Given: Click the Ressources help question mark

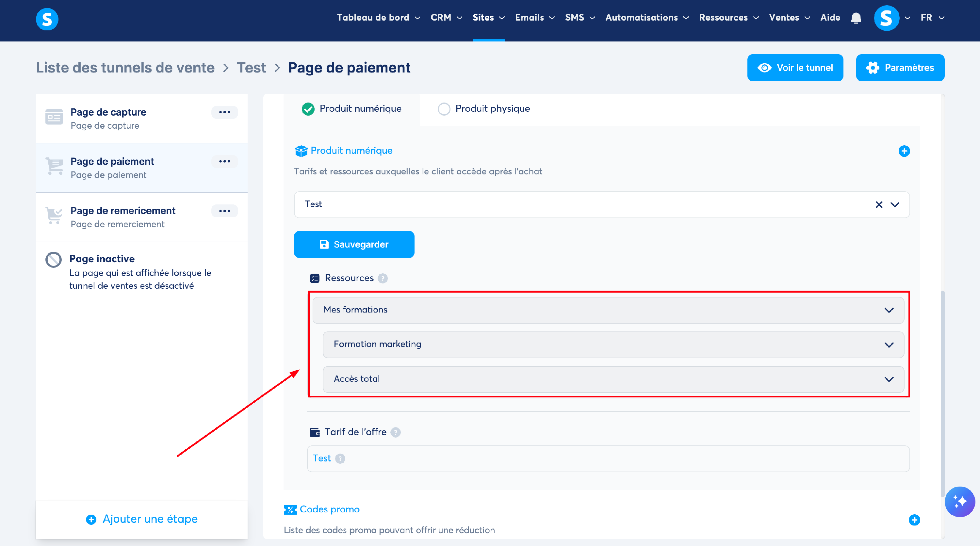Looking at the screenshot, I should pyautogui.click(x=383, y=278).
